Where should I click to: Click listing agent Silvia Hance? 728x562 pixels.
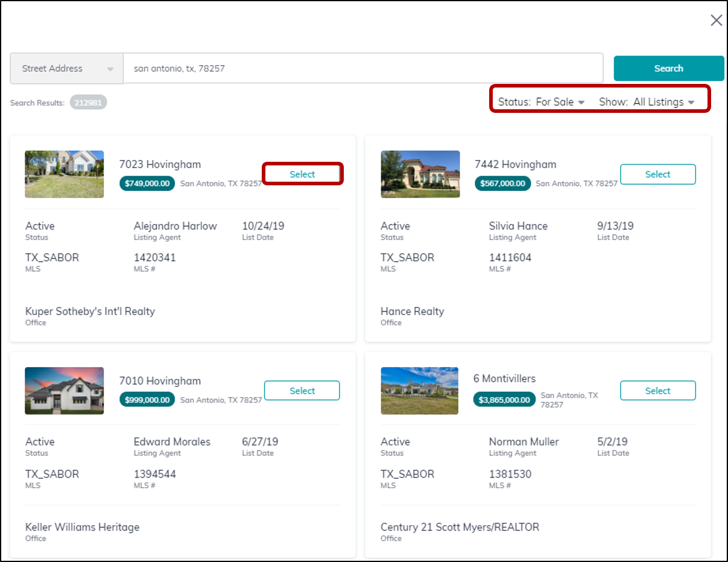[518, 226]
